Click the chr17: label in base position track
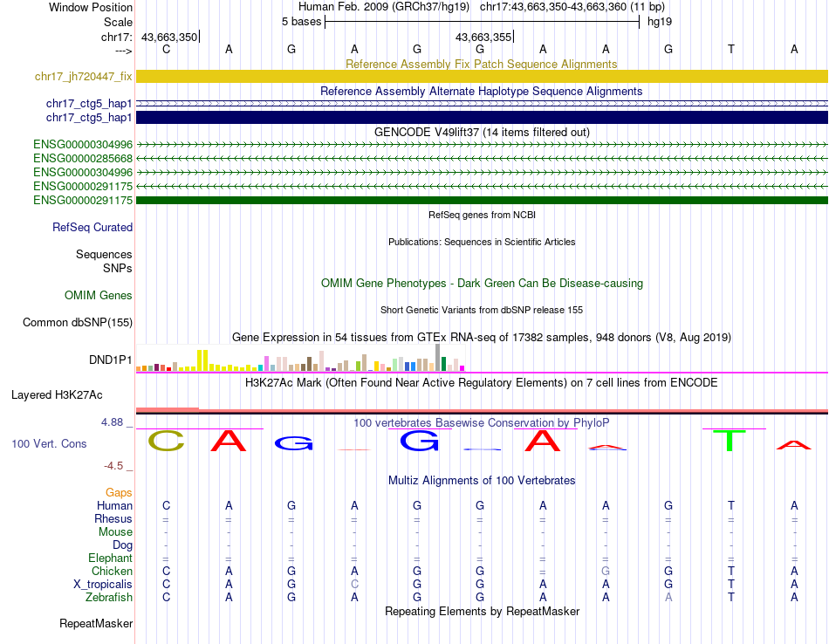 pyautogui.click(x=116, y=37)
